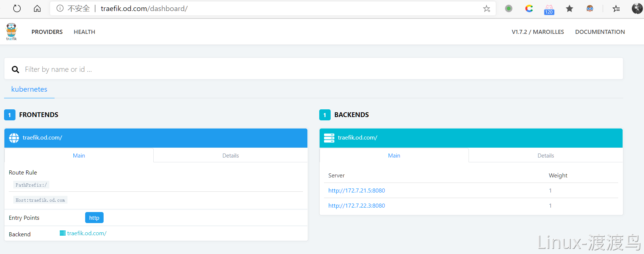
Task: Click the Weight column header
Action: click(x=558, y=175)
